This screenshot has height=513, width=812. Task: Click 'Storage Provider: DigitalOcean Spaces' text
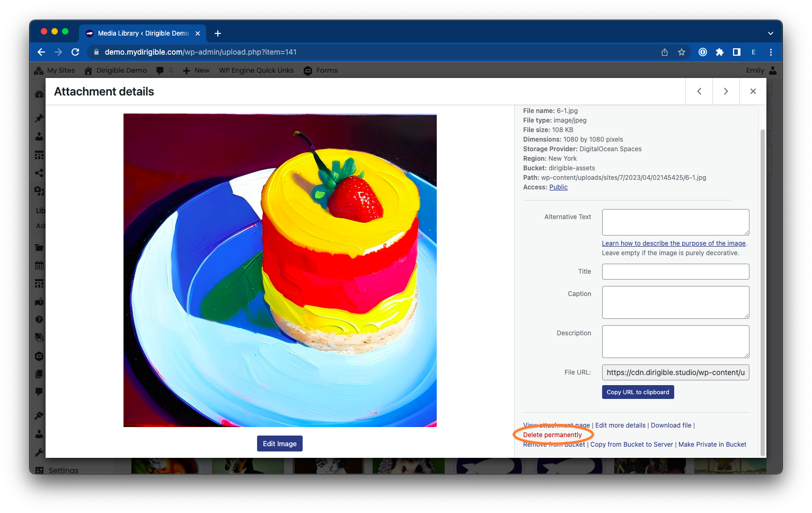pos(582,149)
